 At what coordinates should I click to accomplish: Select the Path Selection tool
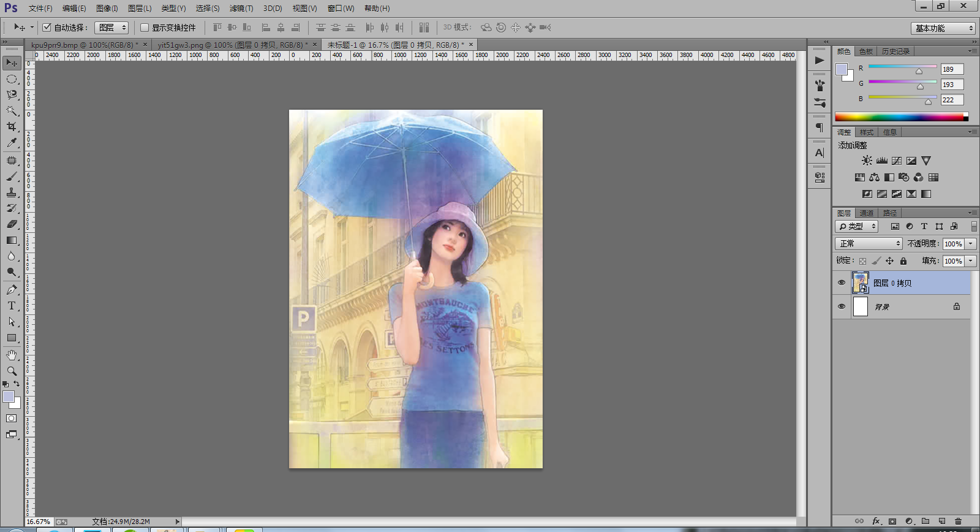click(12, 322)
